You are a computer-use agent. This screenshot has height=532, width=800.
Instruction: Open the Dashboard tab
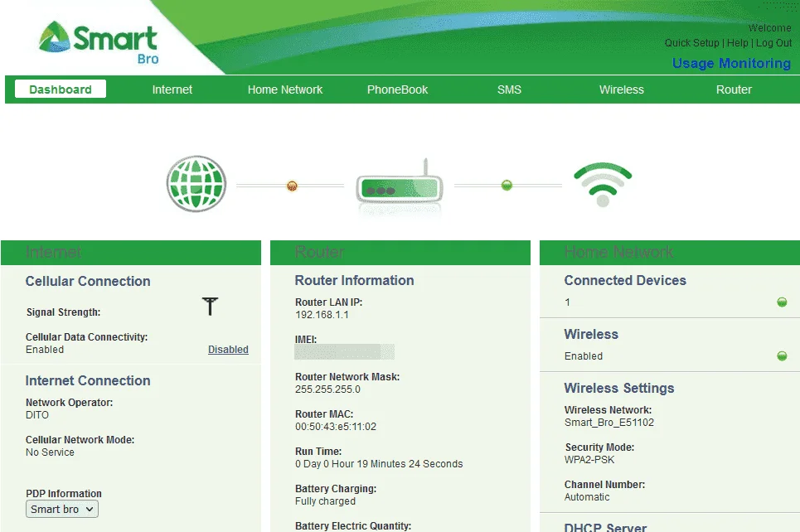coord(61,89)
